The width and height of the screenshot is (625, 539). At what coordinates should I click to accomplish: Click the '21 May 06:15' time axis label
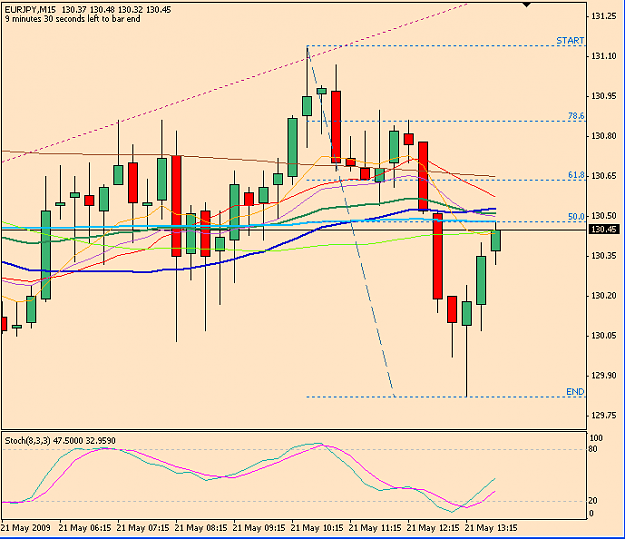tap(85, 528)
